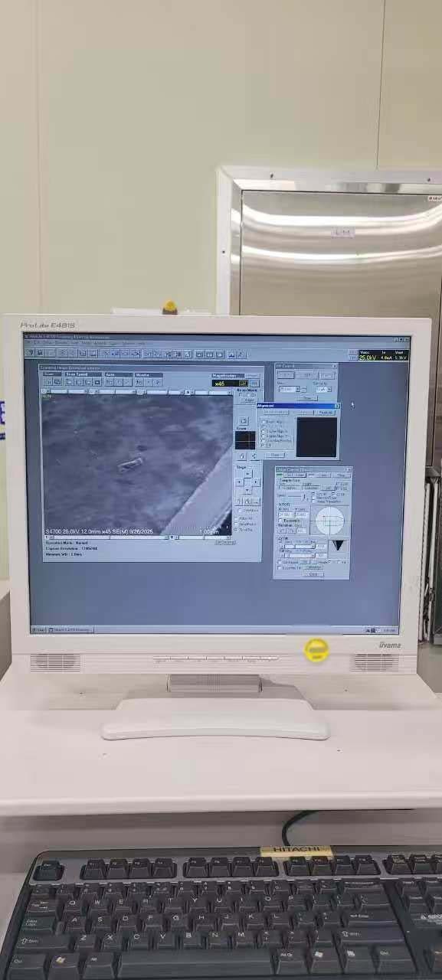
Task: Select the Beam Align radio option
Action: 264,422
